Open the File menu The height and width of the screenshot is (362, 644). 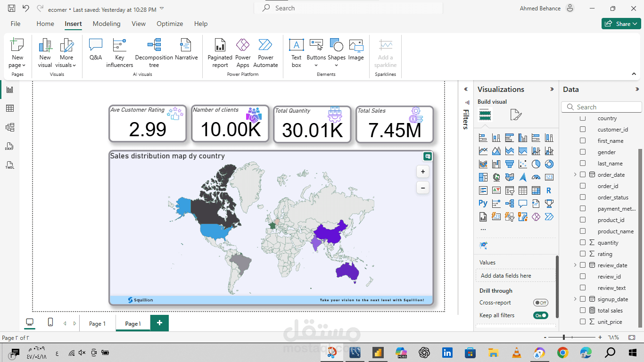coord(16,24)
